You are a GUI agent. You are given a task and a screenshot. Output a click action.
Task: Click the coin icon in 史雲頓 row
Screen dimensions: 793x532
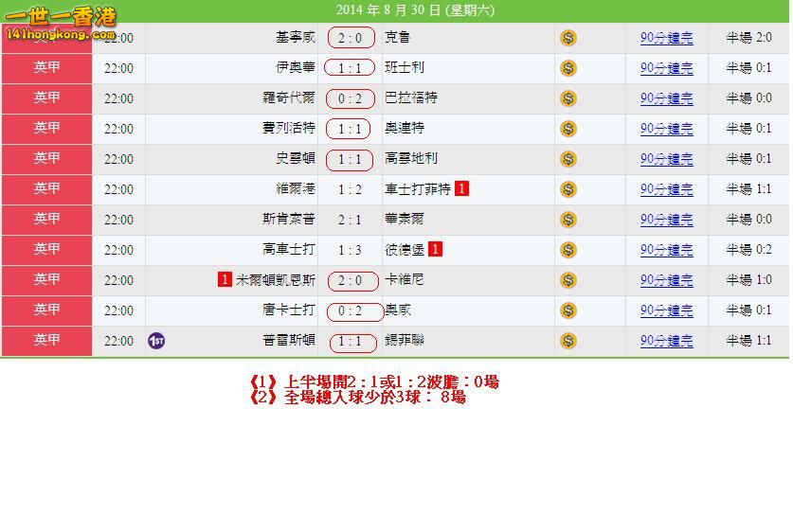click(568, 159)
